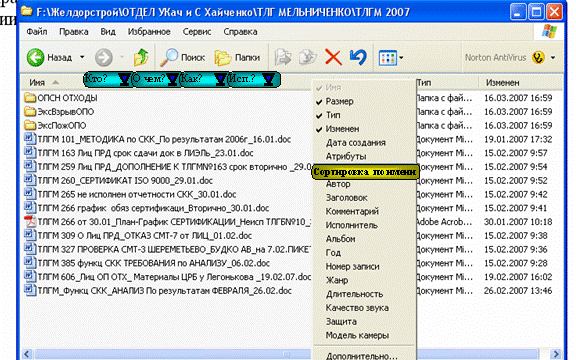Open the Избранное menu
Viewport: 576px width, 360px height.
pyautogui.click(x=149, y=32)
